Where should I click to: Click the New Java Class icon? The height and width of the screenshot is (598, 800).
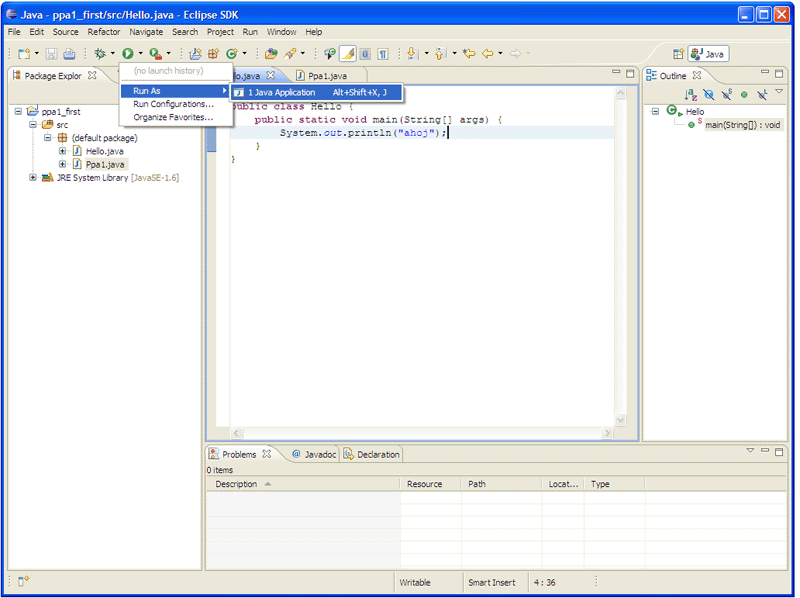232,54
